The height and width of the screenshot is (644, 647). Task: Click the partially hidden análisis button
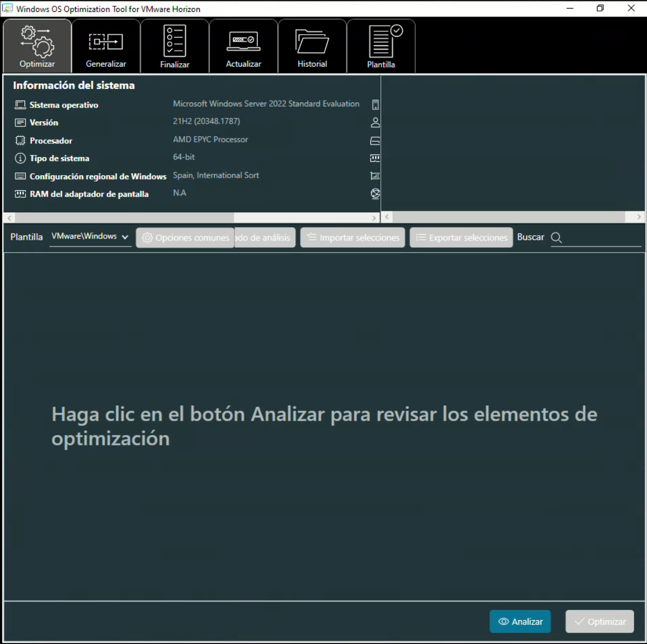pos(265,237)
